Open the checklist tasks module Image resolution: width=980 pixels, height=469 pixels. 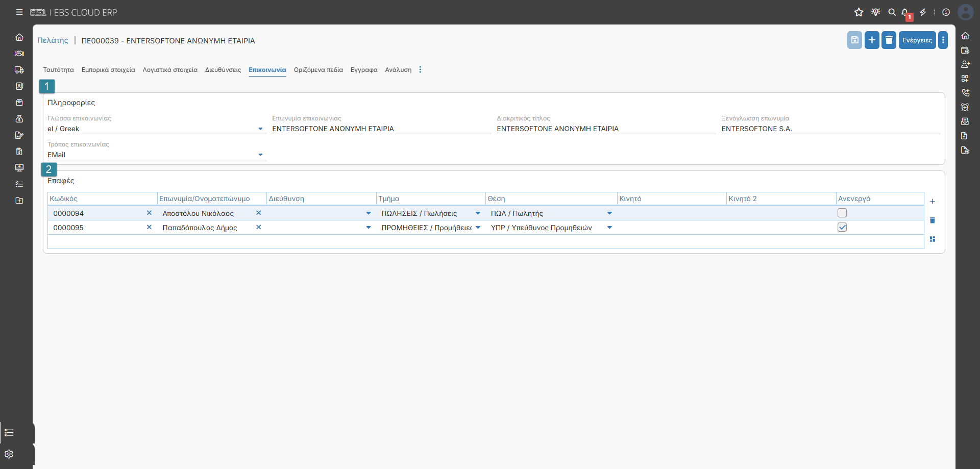(19, 184)
